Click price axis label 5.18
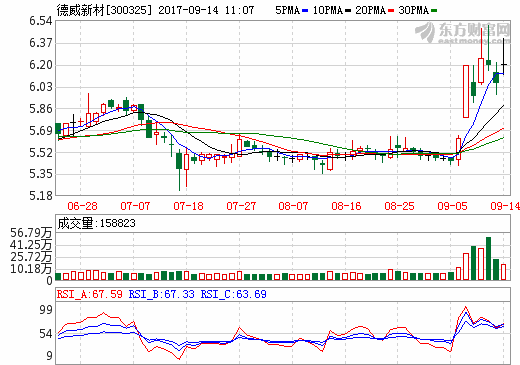 (x=41, y=196)
